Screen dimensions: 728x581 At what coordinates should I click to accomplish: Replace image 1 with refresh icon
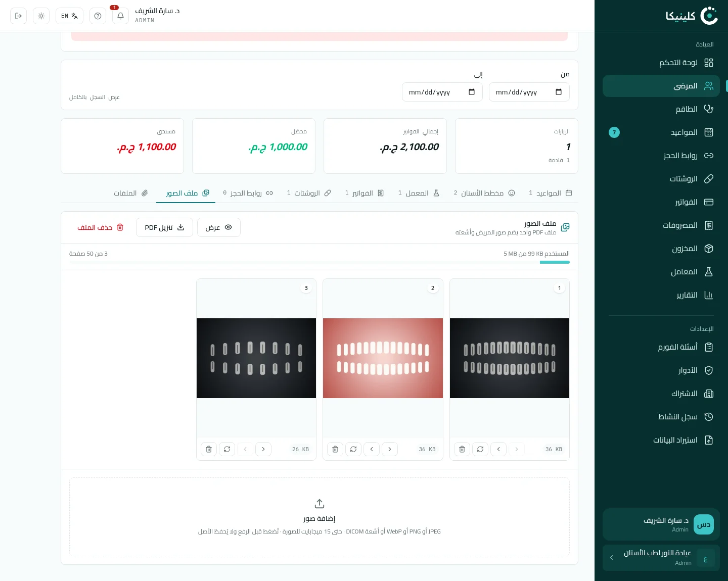click(x=480, y=449)
